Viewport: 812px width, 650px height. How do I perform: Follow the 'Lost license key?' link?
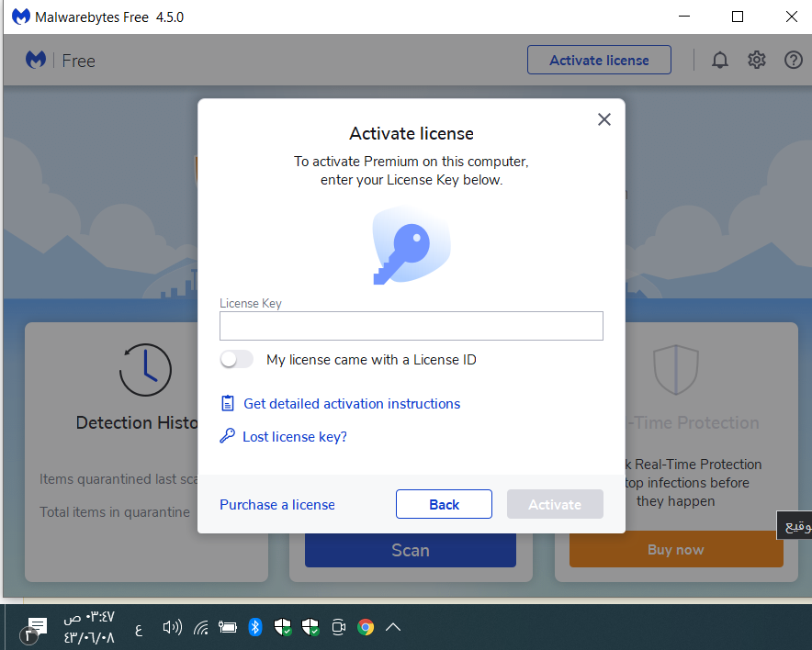[295, 437]
